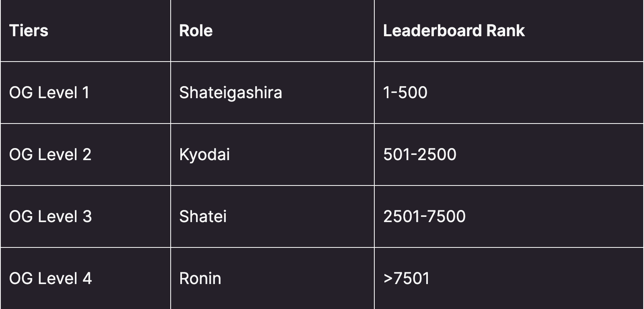644x309 pixels.
Task: Click the 1-500 rank cell
Action: [509, 93]
